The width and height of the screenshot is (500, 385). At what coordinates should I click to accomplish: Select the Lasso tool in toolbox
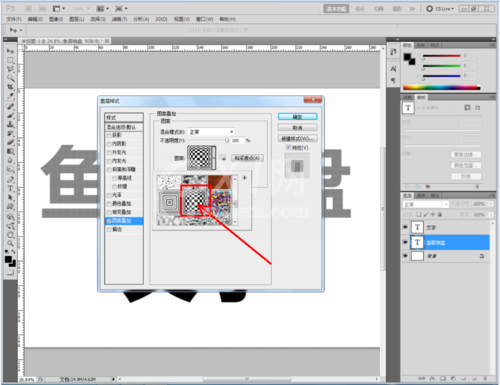pyautogui.click(x=10, y=69)
